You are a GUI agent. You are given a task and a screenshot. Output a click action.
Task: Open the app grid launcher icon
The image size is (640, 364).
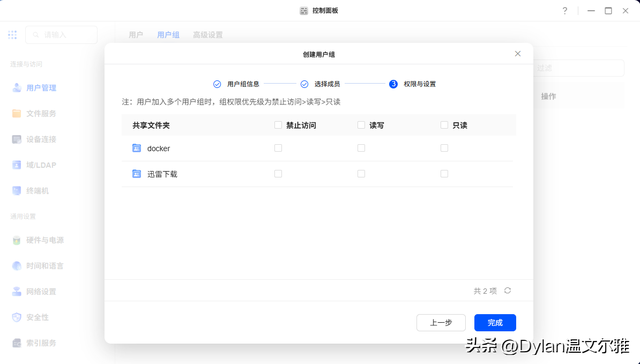12,35
